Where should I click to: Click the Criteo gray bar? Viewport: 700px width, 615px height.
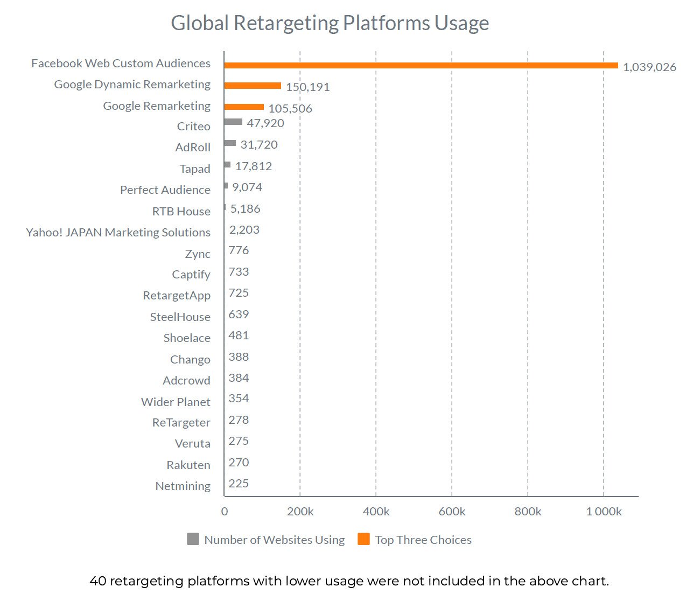pyautogui.click(x=233, y=122)
